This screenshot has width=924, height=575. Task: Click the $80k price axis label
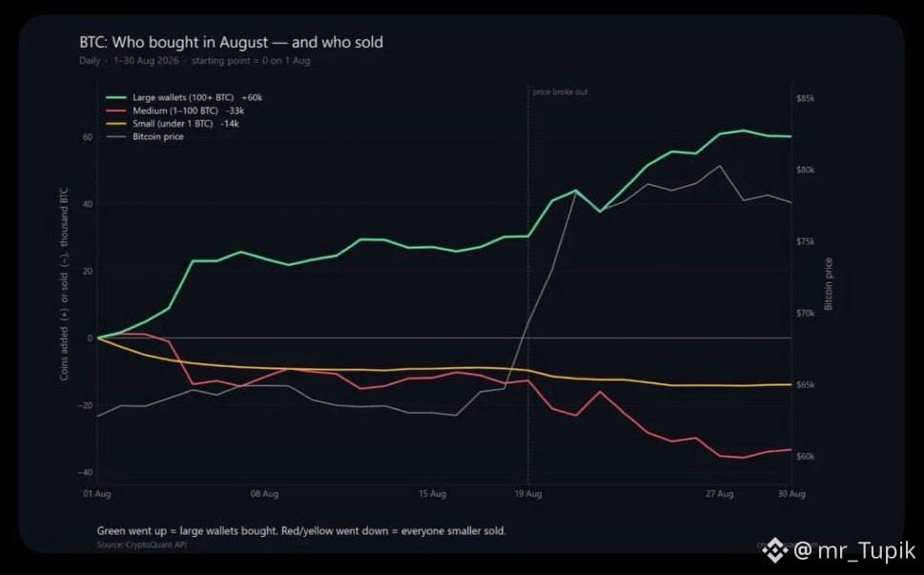coord(805,170)
